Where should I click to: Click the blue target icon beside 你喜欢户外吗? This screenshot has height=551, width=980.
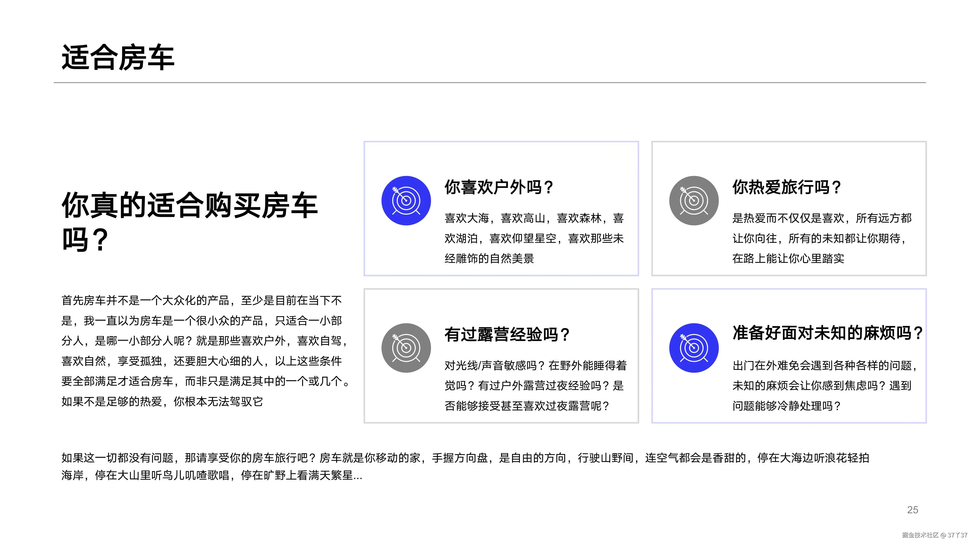(x=406, y=200)
